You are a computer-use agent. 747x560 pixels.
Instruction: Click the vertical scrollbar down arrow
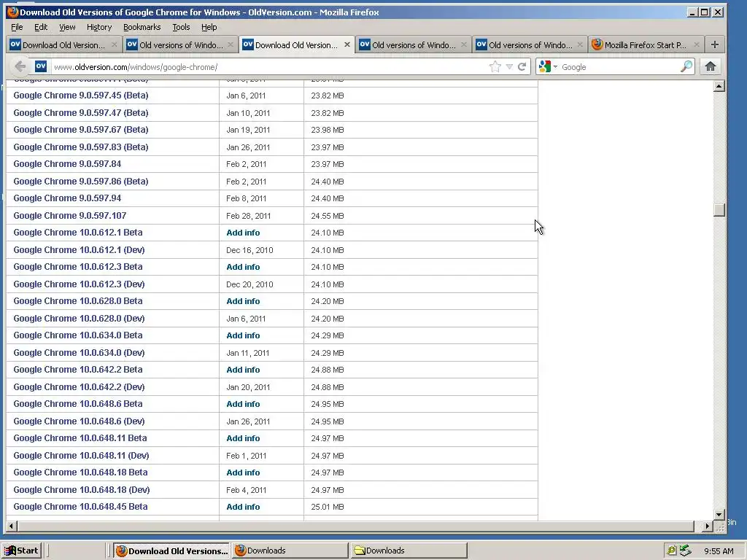pyautogui.click(x=719, y=514)
